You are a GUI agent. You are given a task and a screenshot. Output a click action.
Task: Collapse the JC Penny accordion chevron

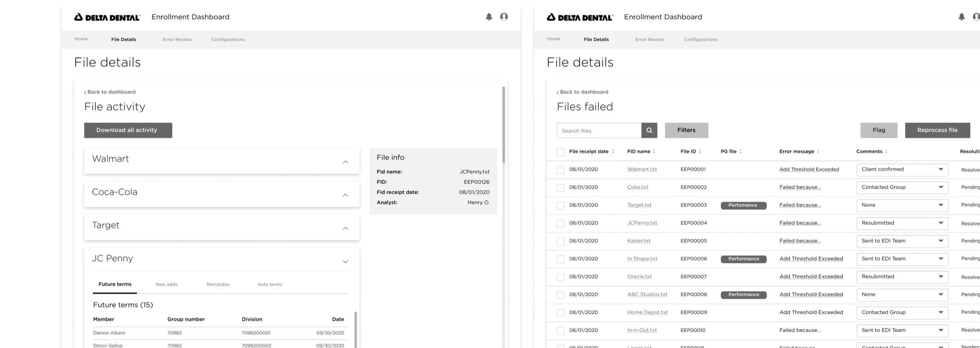click(x=345, y=262)
